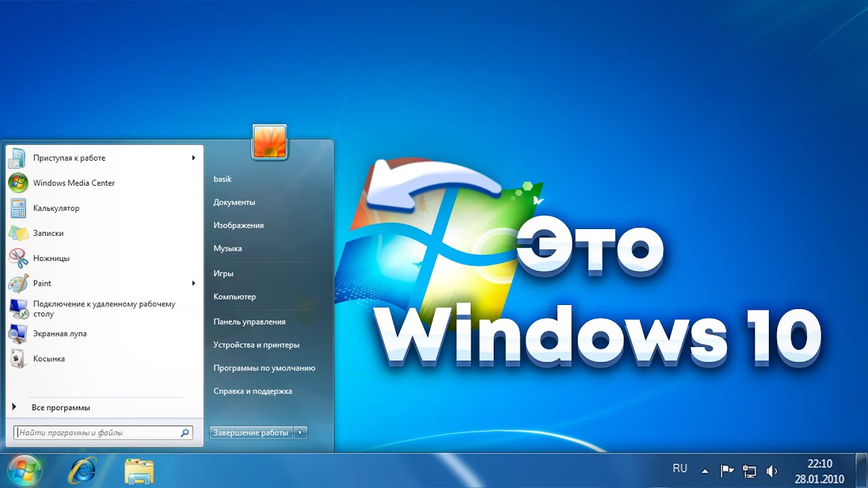Image resolution: width=868 pixels, height=488 pixels.
Task: Open Компьютер from Start menu
Action: (x=235, y=296)
